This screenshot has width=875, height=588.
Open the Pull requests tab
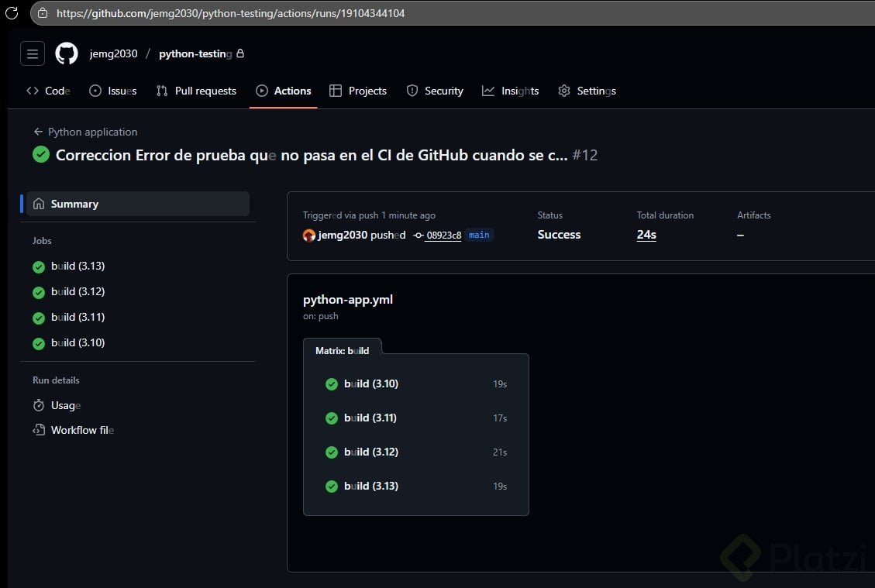(x=196, y=91)
